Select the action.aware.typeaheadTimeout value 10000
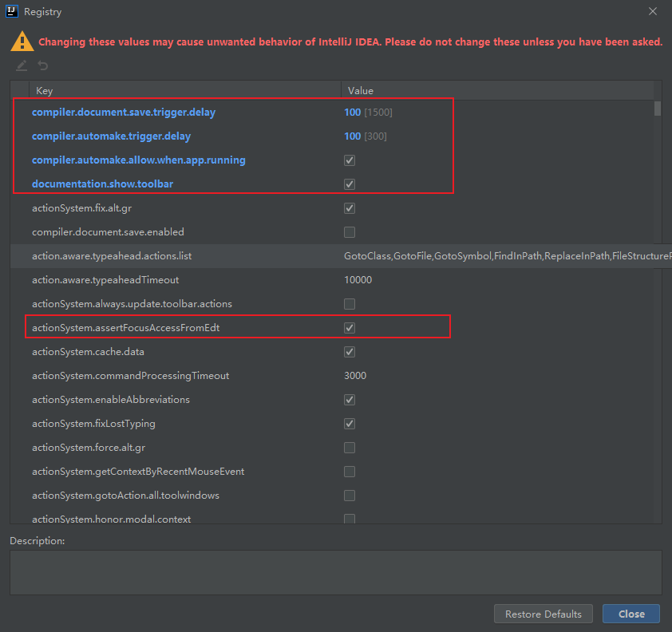 click(x=358, y=280)
